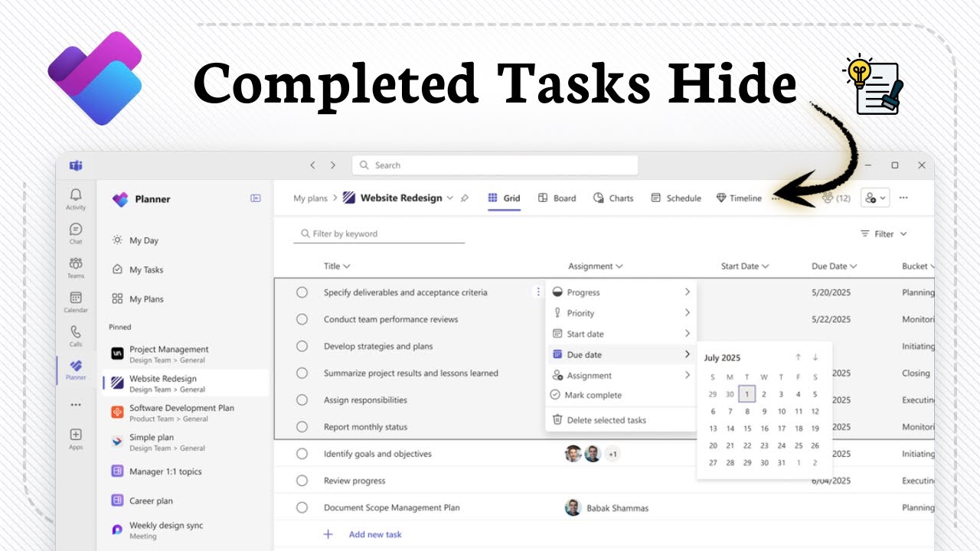Switch to Timeline view tab
This screenshot has width=980, height=551.
coord(739,198)
